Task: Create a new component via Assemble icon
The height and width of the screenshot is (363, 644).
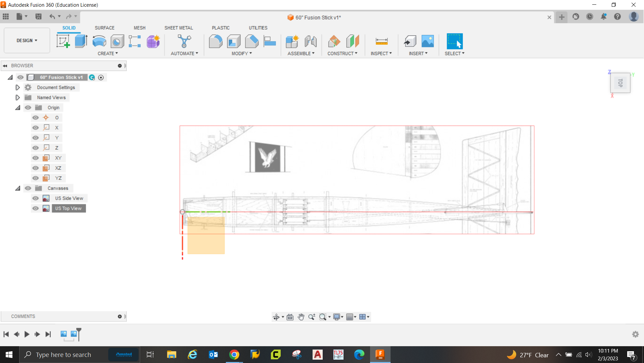Action: tap(292, 41)
